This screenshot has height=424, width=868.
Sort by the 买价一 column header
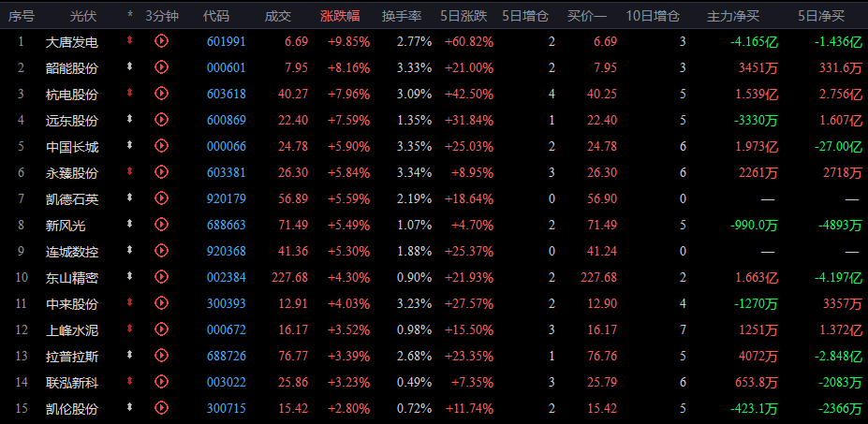(x=587, y=16)
